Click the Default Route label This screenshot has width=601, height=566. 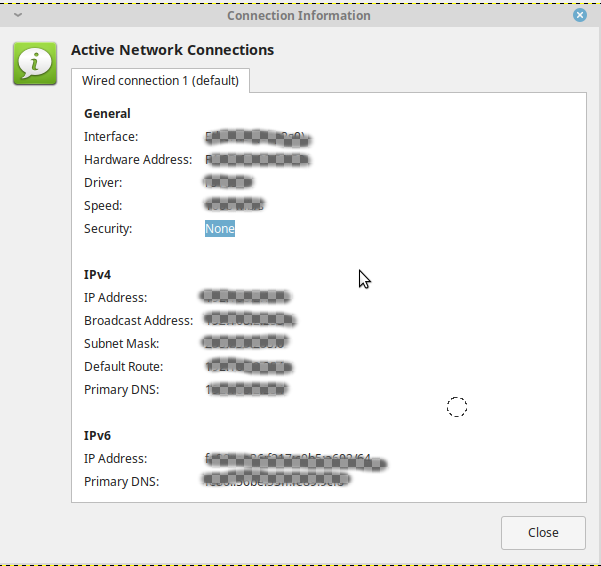(123, 367)
